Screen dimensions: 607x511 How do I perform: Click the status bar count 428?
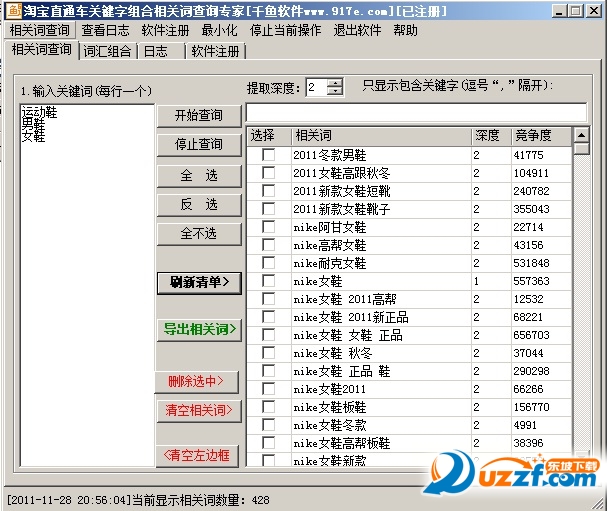260,500
